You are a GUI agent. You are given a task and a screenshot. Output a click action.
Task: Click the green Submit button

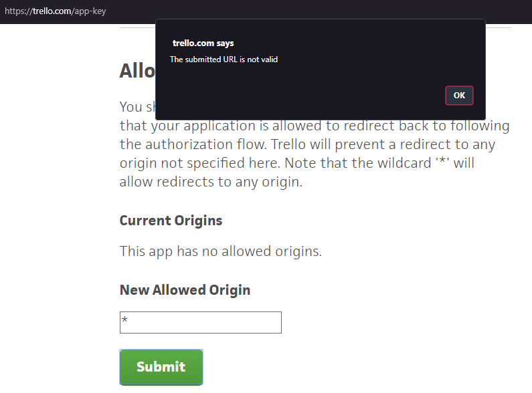161,367
